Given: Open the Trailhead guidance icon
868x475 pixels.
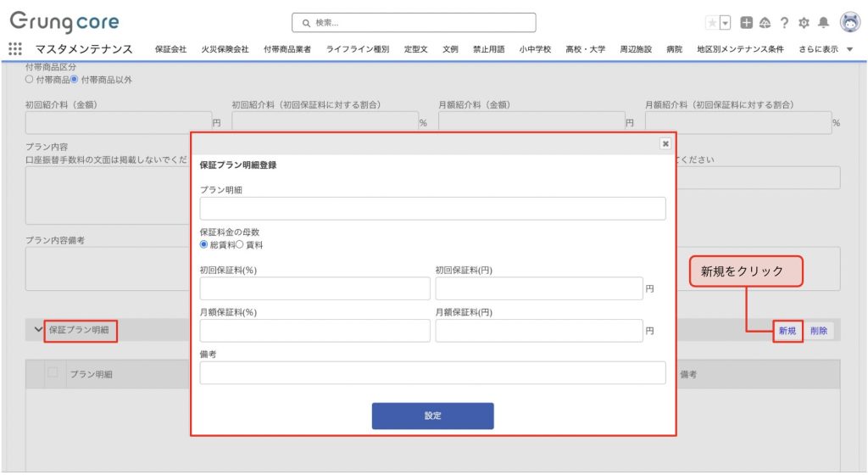Looking at the screenshot, I should (765, 23).
